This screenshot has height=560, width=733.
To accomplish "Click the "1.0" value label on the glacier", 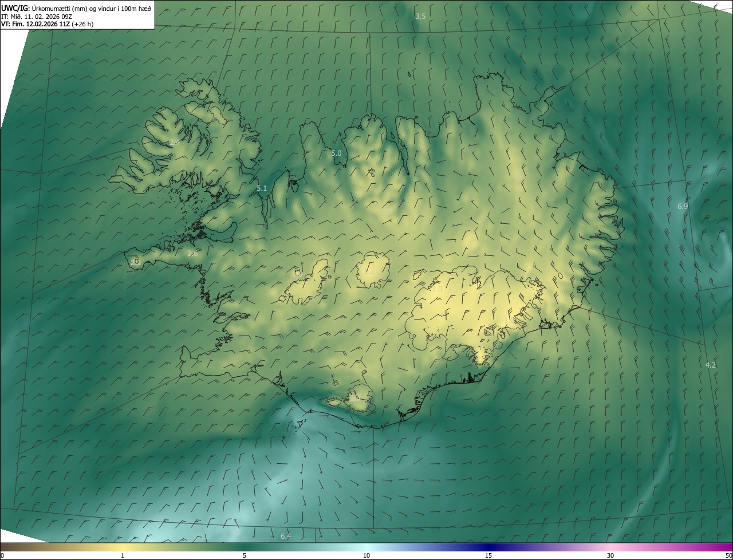I will [x=437, y=289].
